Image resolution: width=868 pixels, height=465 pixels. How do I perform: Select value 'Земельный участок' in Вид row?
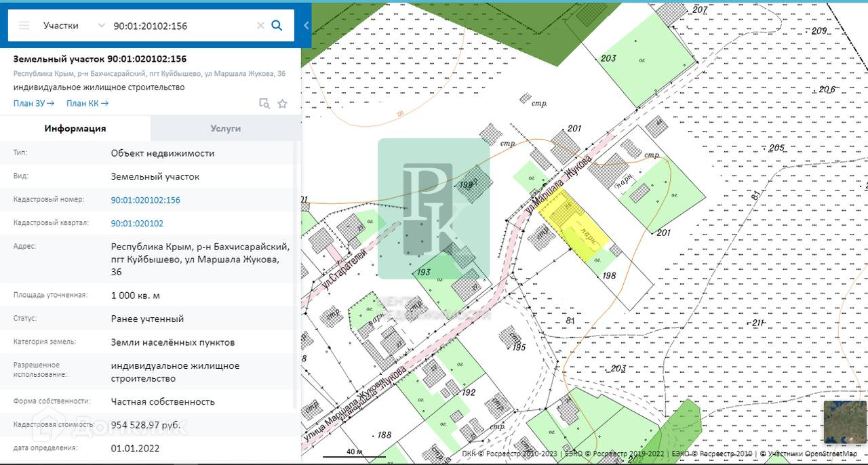click(155, 176)
